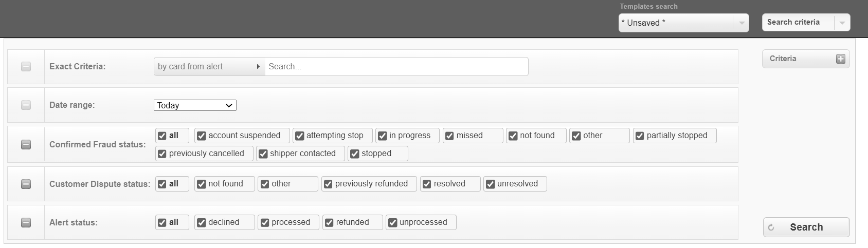The width and height of the screenshot is (868, 248).
Task: Click the Exact Criteria search field
Action: (x=396, y=67)
